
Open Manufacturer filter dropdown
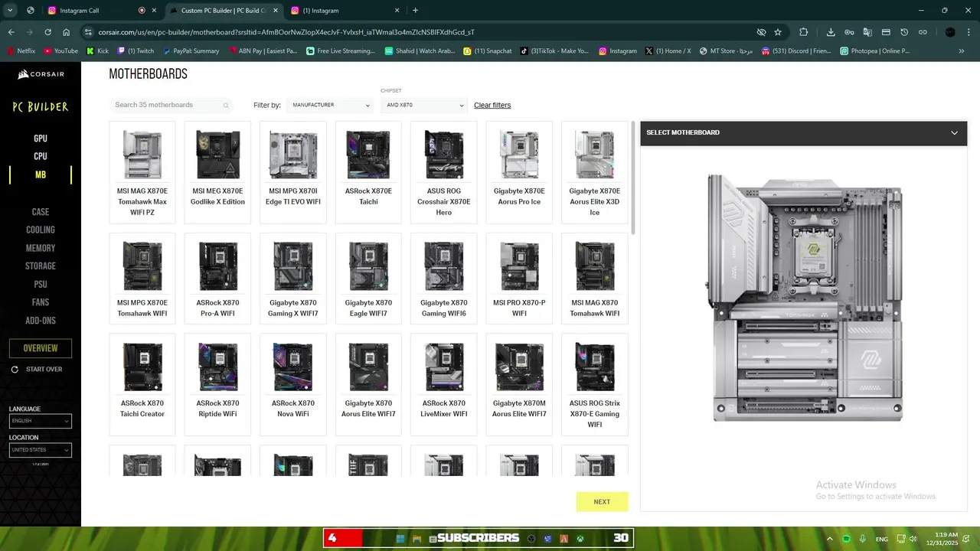click(330, 105)
